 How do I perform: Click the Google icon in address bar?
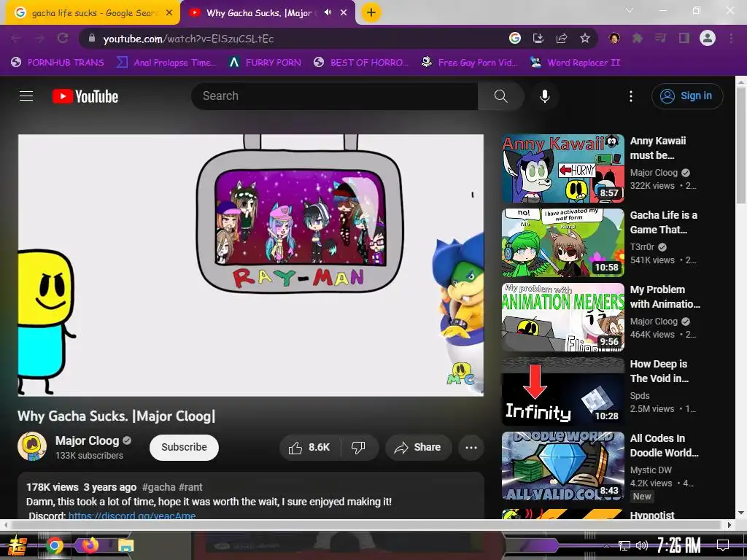[x=514, y=38]
